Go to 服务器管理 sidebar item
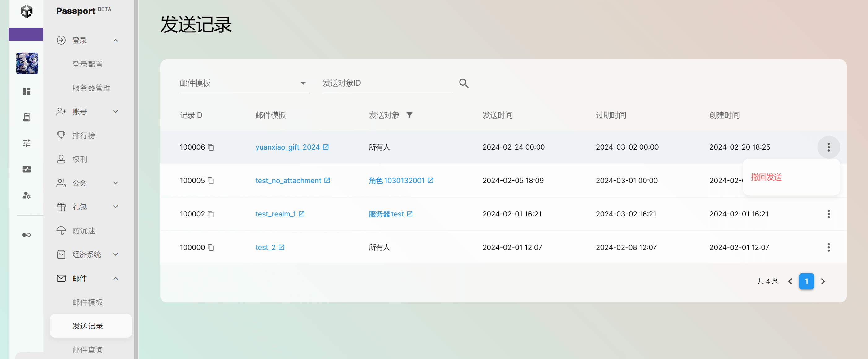The width and height of the screenshot is (868, 359). 91,88
